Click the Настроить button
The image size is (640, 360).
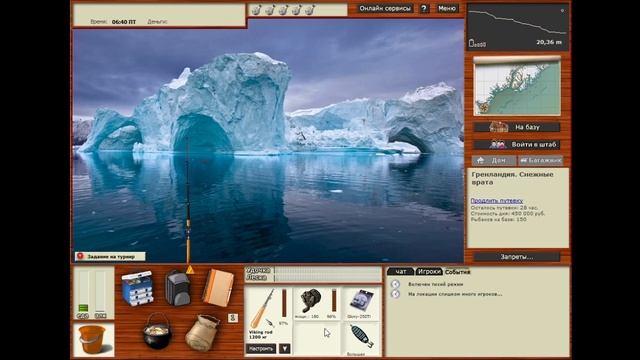(x=260, y=349)
